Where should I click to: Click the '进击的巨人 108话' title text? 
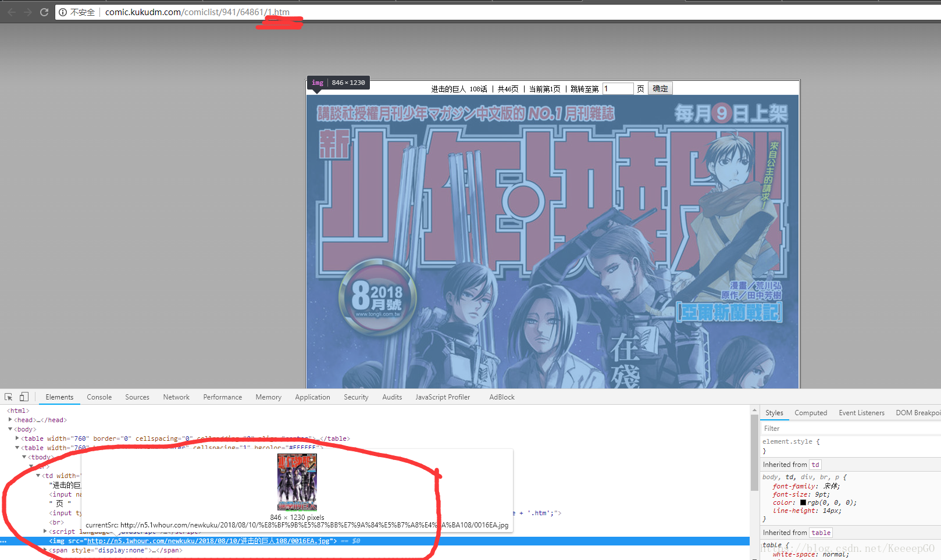click(x=459, y=89)
